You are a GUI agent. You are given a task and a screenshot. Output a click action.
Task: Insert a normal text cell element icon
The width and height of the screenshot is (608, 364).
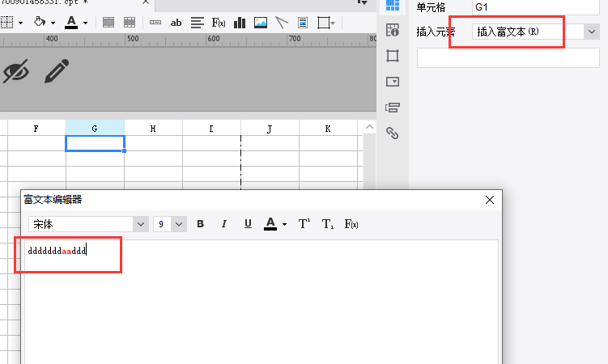click(x=155, y=23)
